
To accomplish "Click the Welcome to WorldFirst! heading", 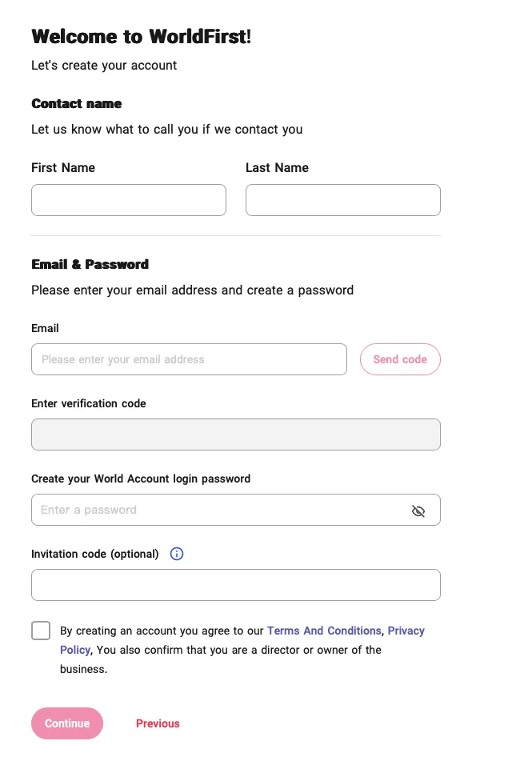I will point(142,36).
